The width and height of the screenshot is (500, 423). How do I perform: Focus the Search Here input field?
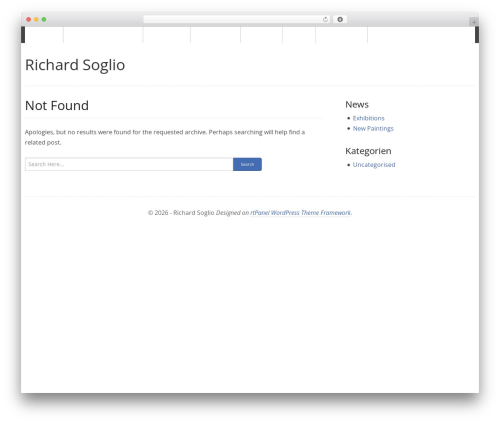point(129,164)
